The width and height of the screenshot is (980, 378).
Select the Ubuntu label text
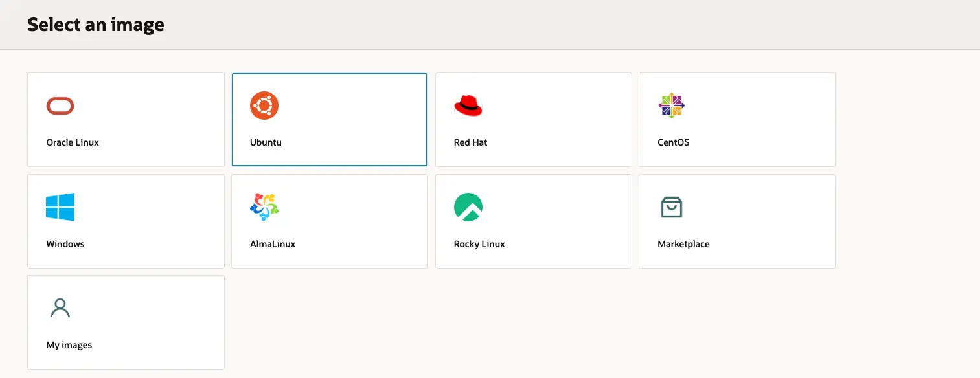pos(266,142)
